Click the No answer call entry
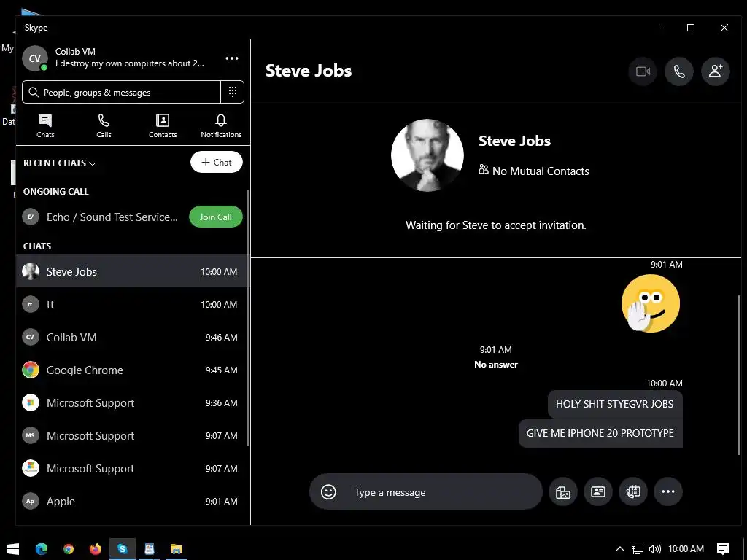The width and height of the screenshot is (747, 560). click(496, 365)
